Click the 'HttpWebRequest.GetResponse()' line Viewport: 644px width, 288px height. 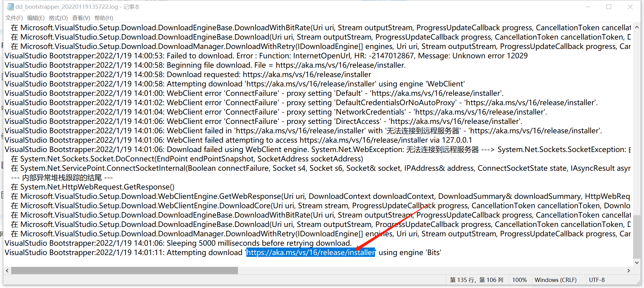93,187
